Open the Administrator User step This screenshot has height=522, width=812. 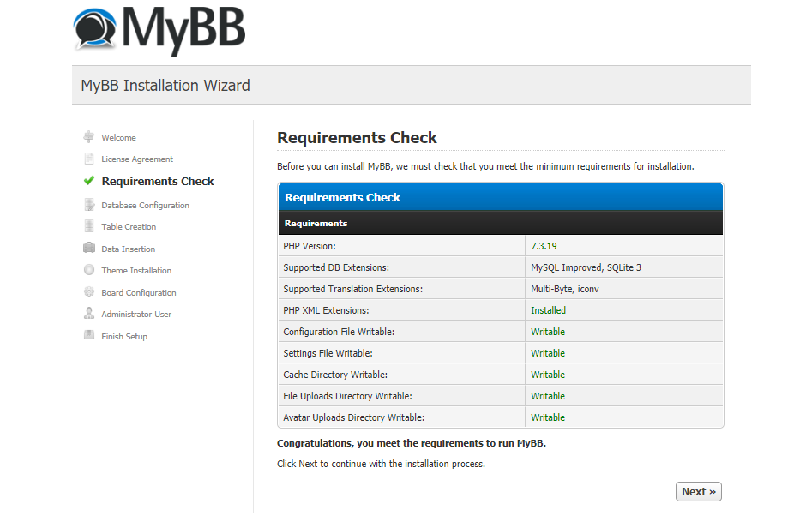tap(136, 315)
